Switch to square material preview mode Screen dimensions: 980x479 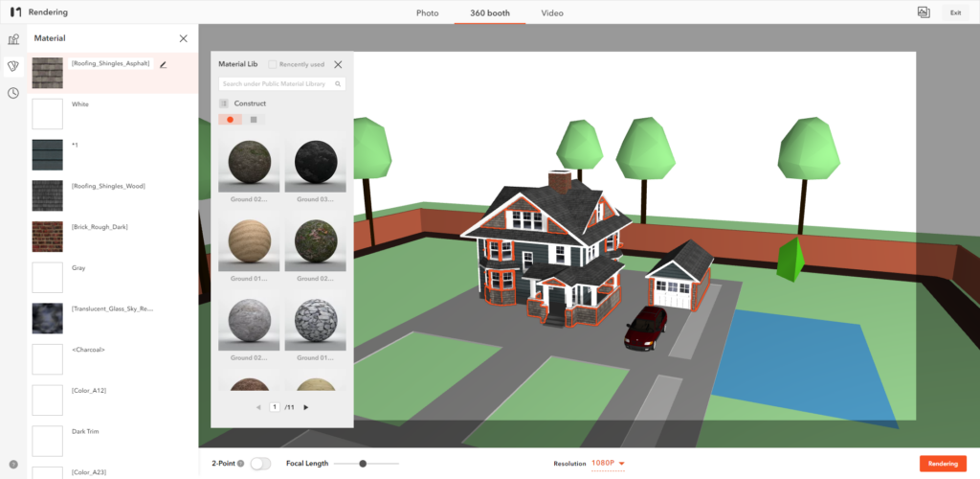[254, 120]
